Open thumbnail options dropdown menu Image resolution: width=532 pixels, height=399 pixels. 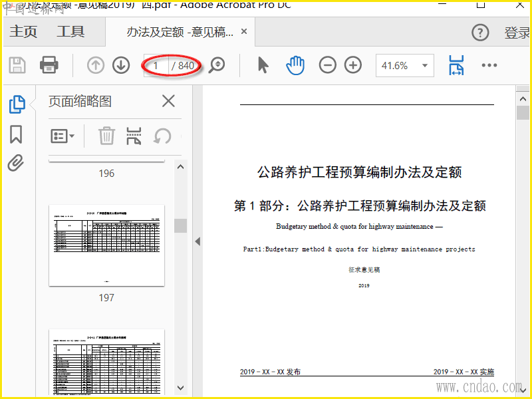(x=63, y=136)
